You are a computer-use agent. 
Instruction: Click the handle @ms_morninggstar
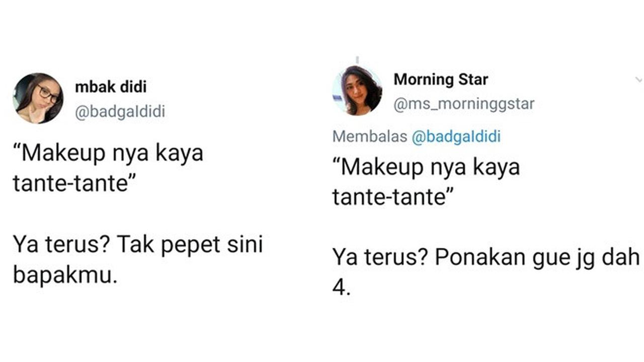click(x=464, y=104)
